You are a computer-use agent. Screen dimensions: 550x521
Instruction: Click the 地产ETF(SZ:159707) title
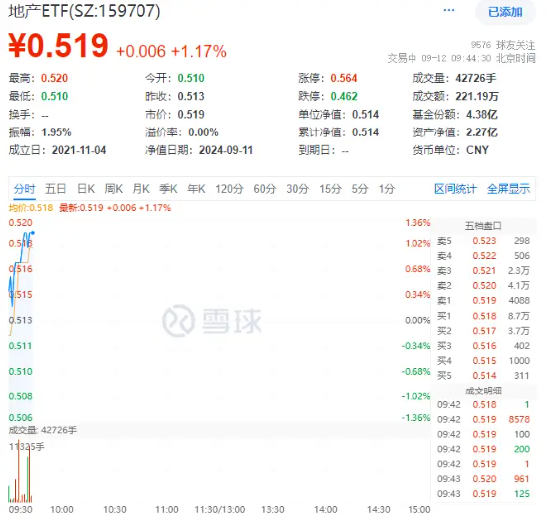84,11
